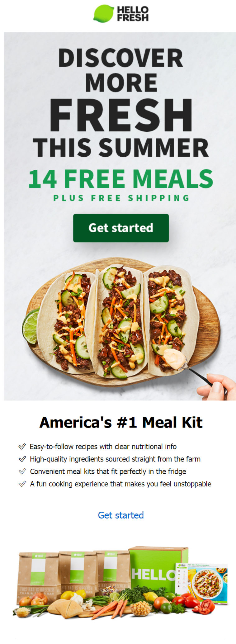
Task: Click the PLUS FREE SHIPPING text
Action: (121, 198)
